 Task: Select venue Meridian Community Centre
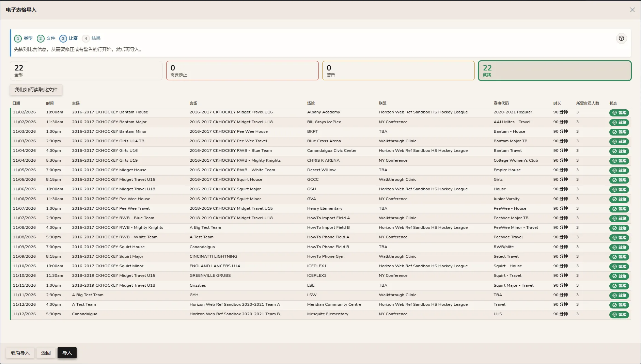click(334, 304)
